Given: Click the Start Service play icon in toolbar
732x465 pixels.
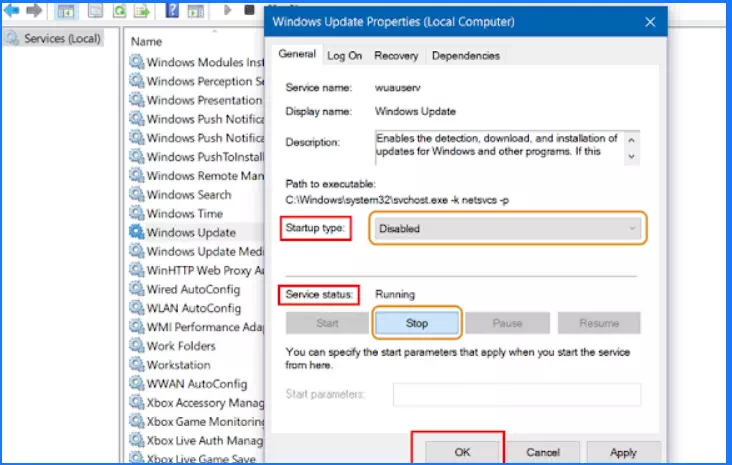Looking at the screenshot, I should [227, 10].
